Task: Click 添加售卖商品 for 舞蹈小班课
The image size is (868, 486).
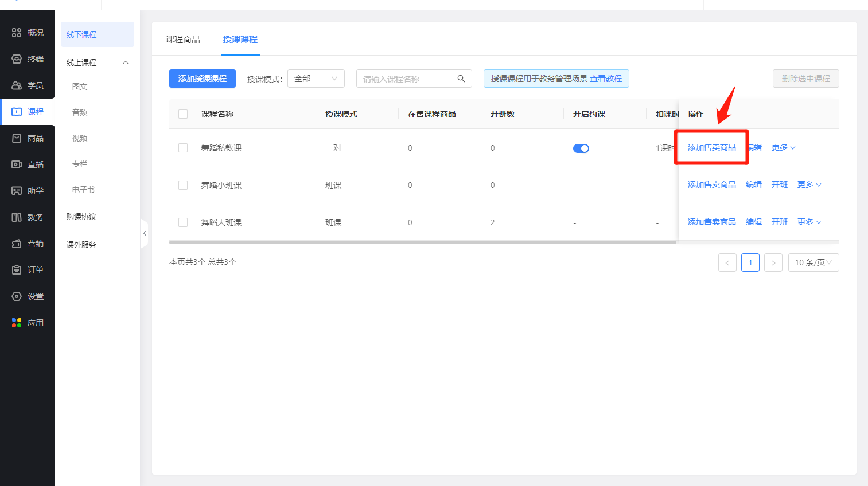Action: click(x=711, y=185)
